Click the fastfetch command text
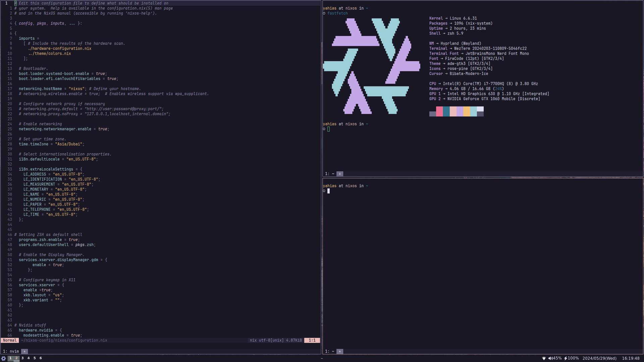Screen dimensions: 644x362 pos(337,13)
